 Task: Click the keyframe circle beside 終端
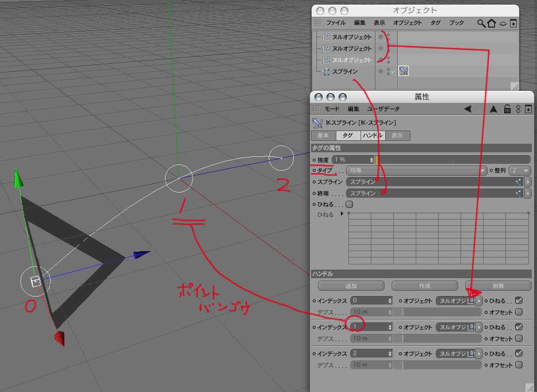314,194
